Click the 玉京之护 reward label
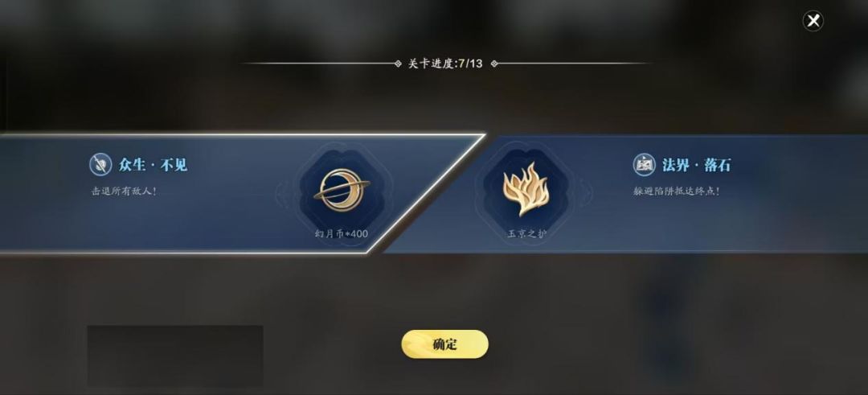This screenshot has height=395, width=868. click(x=526, y=234)
